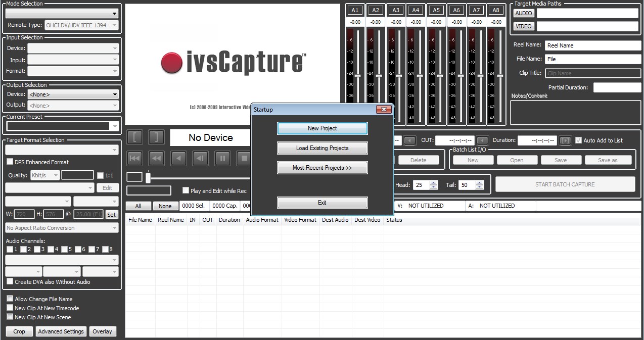644x340 pixels.
Task: Click the Audio Format column header
Action: [x=262, y=220]
